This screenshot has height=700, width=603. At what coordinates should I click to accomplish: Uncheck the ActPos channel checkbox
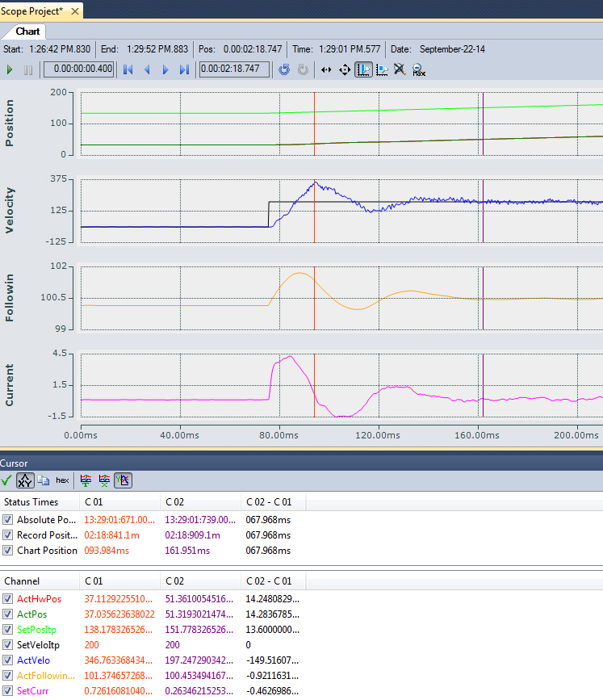[7, 614]
